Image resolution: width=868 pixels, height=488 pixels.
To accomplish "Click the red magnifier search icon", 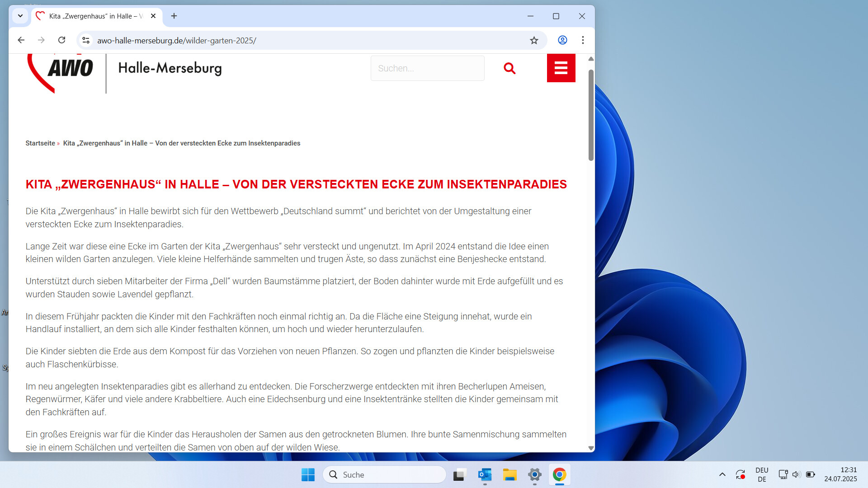I will 509,68.
